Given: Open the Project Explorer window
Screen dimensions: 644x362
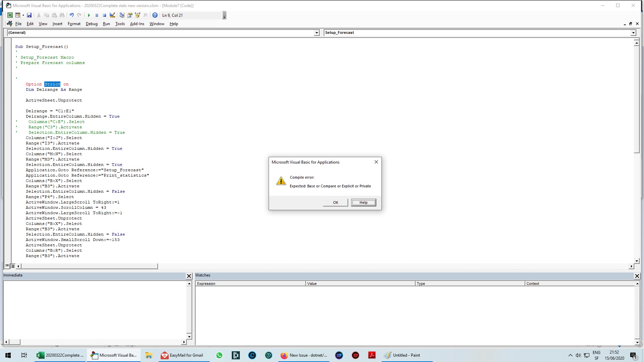Looking at the screenshot, I should tap(121, 15).
